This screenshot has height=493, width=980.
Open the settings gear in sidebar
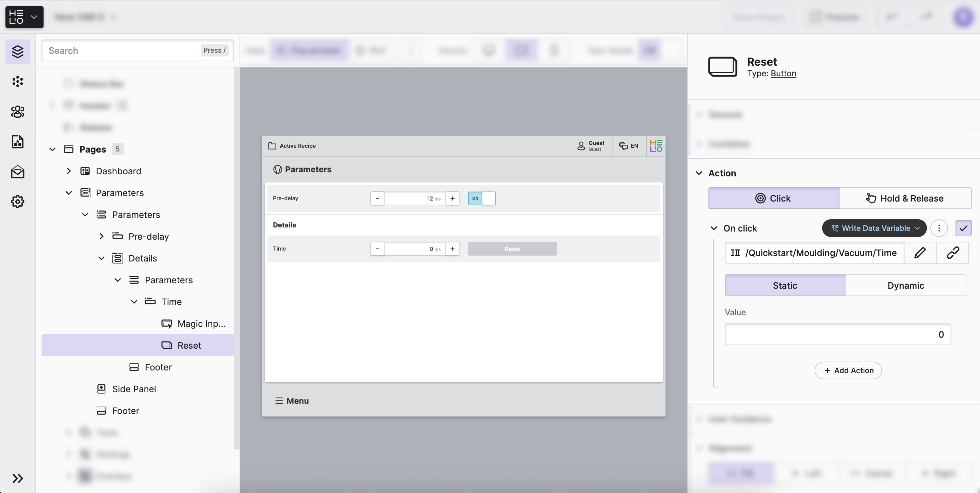[17, 201]
